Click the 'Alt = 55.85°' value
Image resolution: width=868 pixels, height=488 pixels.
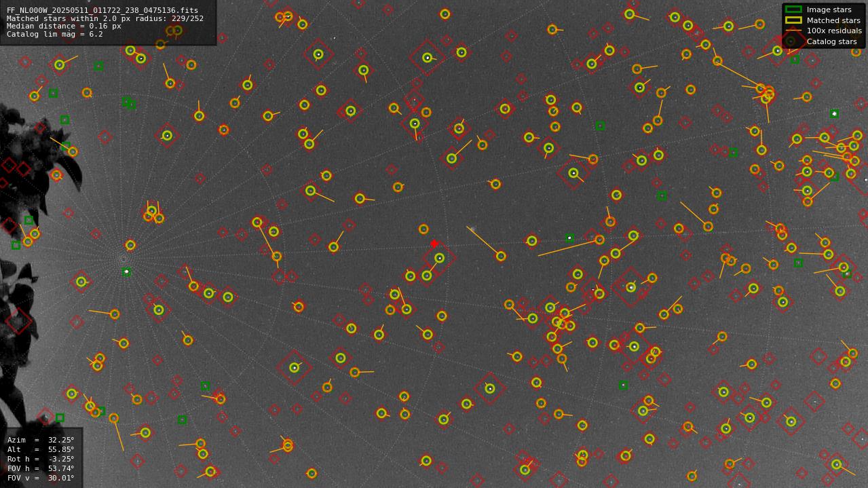point(41,450)
